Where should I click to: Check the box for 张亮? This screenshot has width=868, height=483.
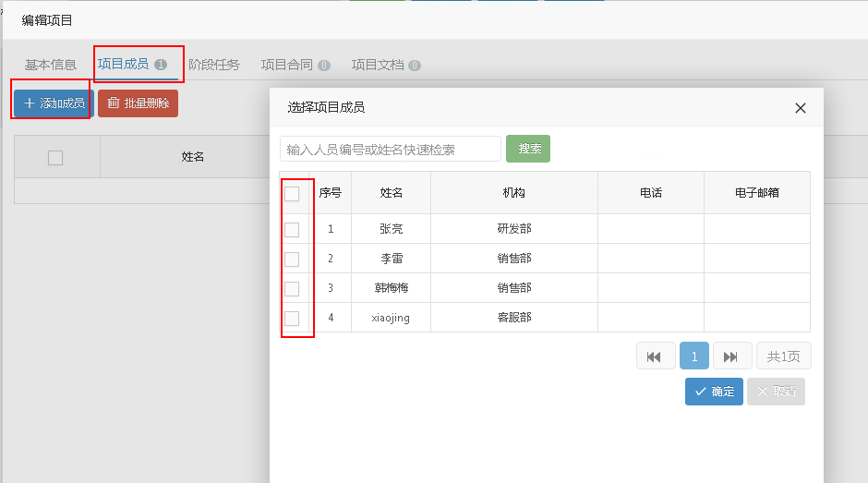pyautogui.click(x=292, y=229)
